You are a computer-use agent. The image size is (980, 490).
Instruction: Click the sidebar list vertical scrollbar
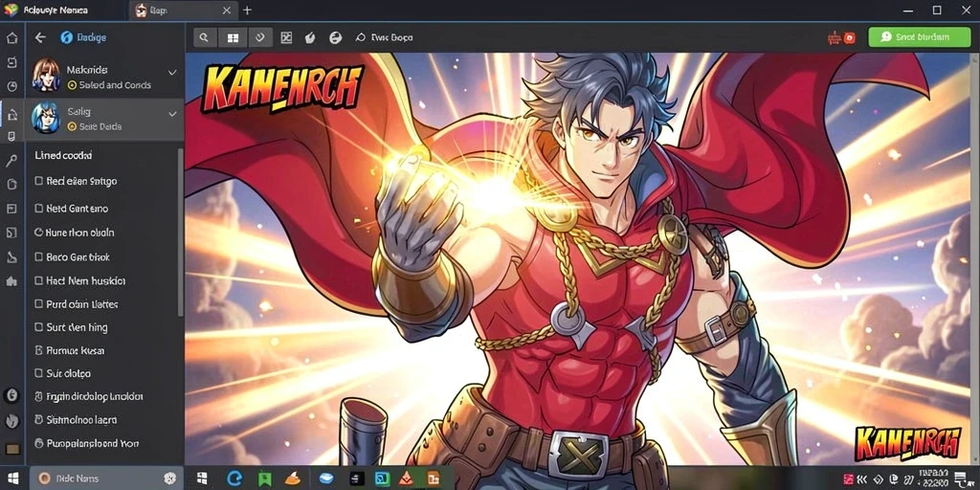pos(181,232)
